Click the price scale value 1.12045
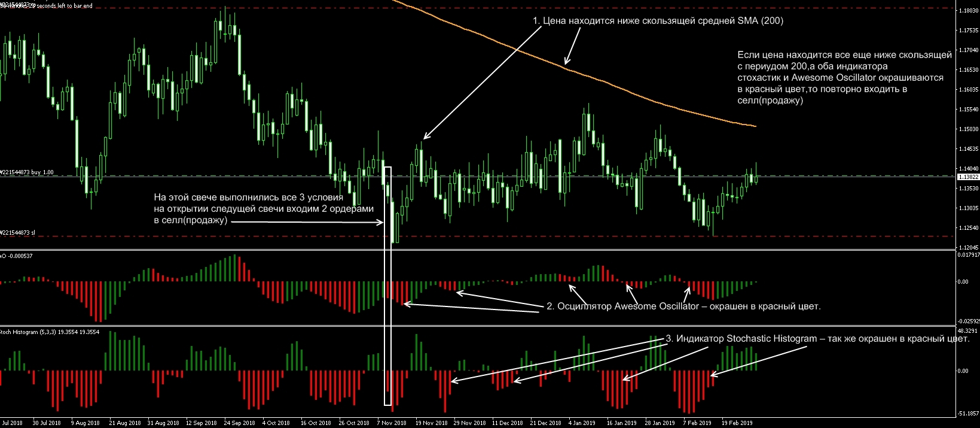Screen dimensions: 980x428 968,247
